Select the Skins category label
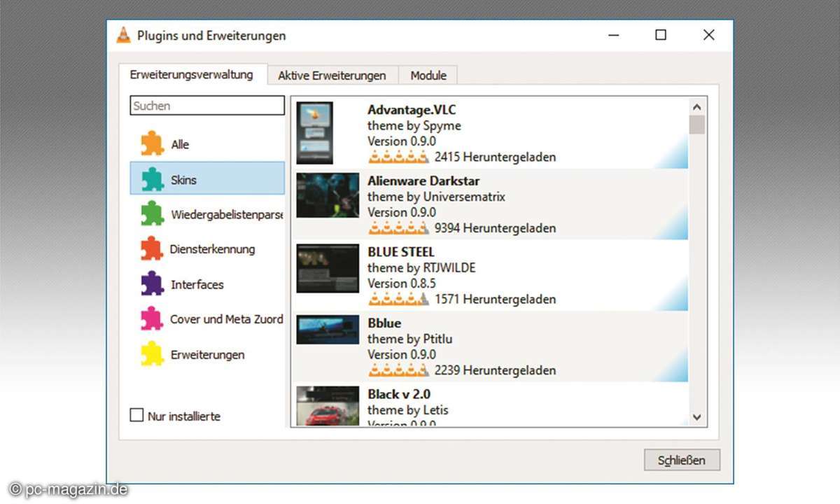 (x=183, y=180)
